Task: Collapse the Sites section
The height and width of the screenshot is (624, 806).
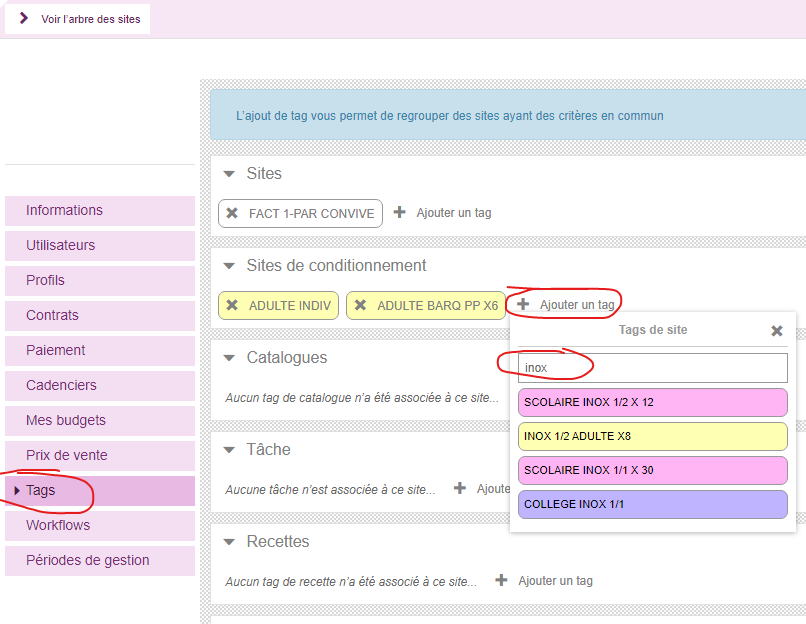Action: (x=229, y=174)
